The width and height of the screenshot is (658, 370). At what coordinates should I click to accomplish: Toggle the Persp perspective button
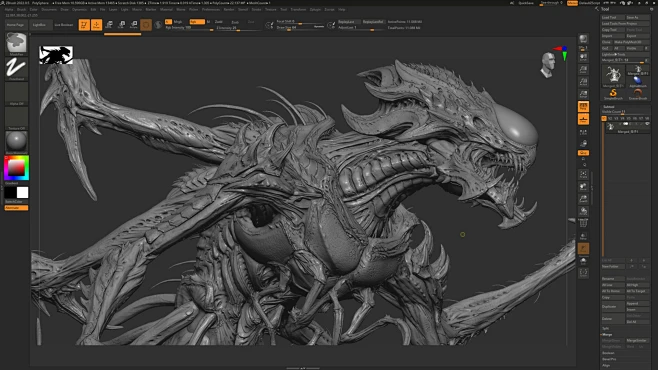pyautogui.click(x=583, y=107)
